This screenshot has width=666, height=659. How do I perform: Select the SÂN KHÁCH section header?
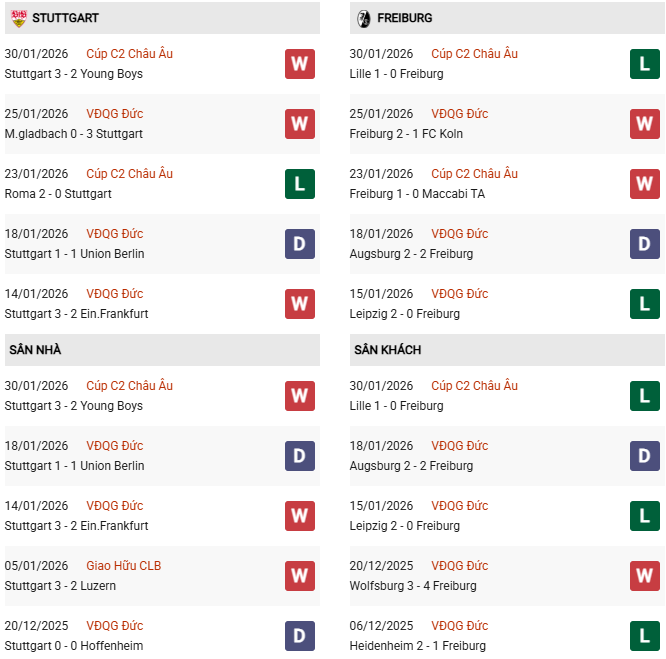pyautogui.click(x=387, y=350)
